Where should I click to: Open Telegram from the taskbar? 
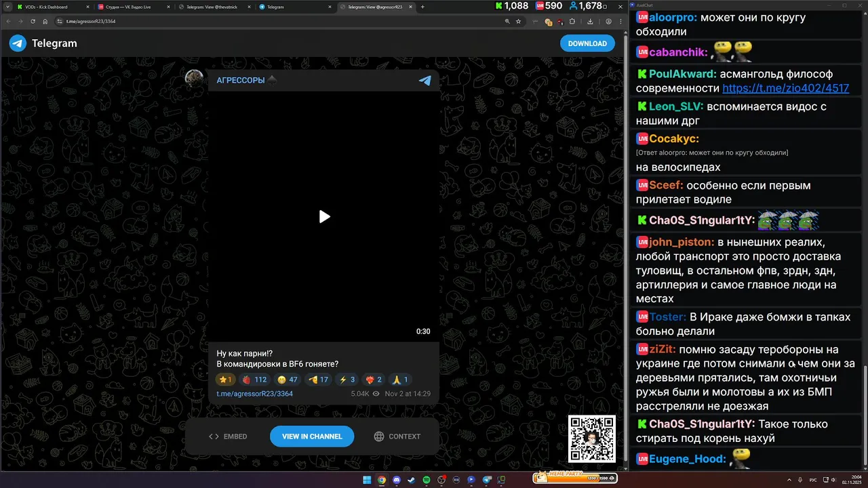[x=486, y=480]
